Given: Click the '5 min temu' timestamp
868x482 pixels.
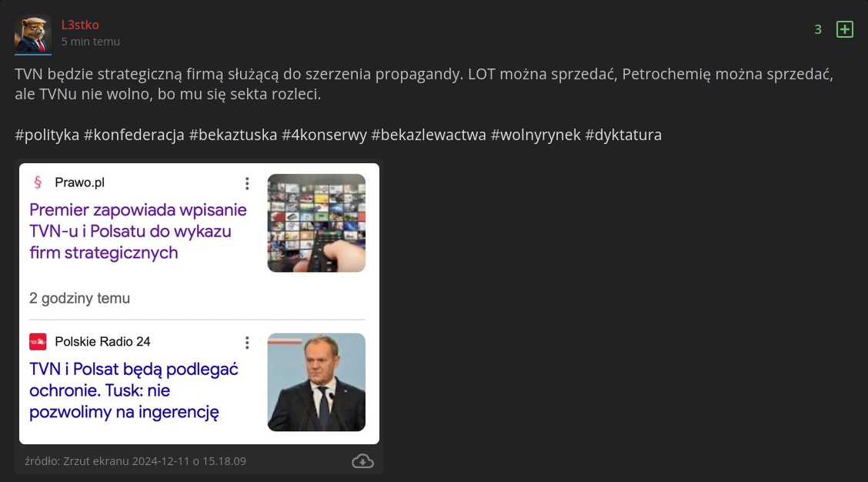Looking at the screenshot, I should tap(91, 42).
